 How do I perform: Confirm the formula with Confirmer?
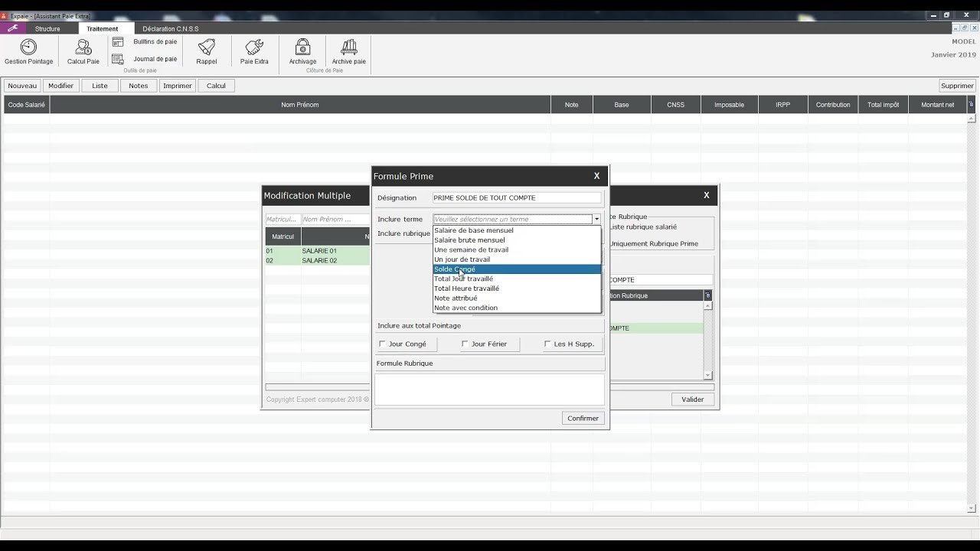(583, 418)
